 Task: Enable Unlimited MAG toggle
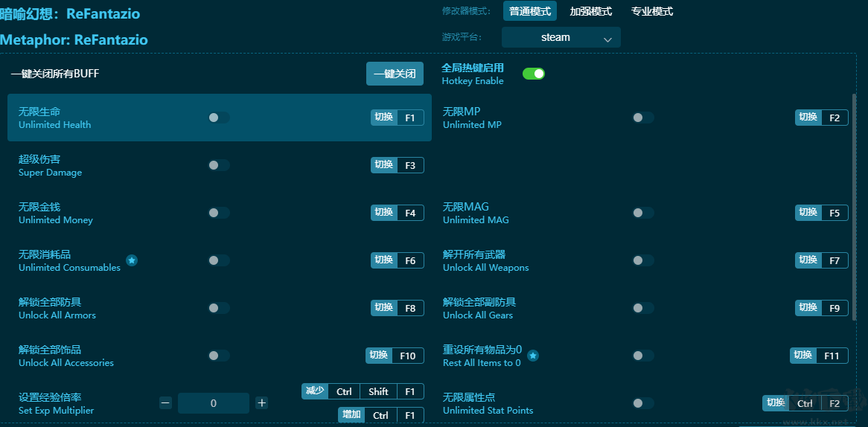click(x=643, y=213)
